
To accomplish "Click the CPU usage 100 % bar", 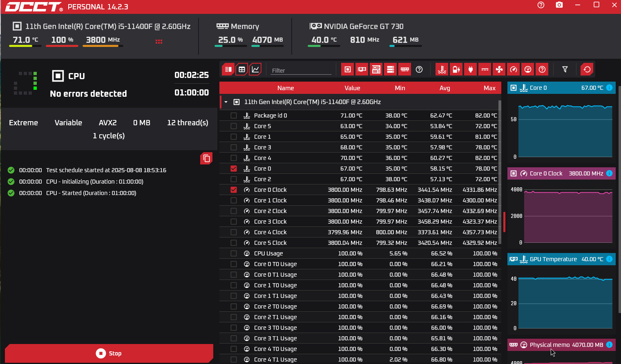I will click(x=62, y=46).
